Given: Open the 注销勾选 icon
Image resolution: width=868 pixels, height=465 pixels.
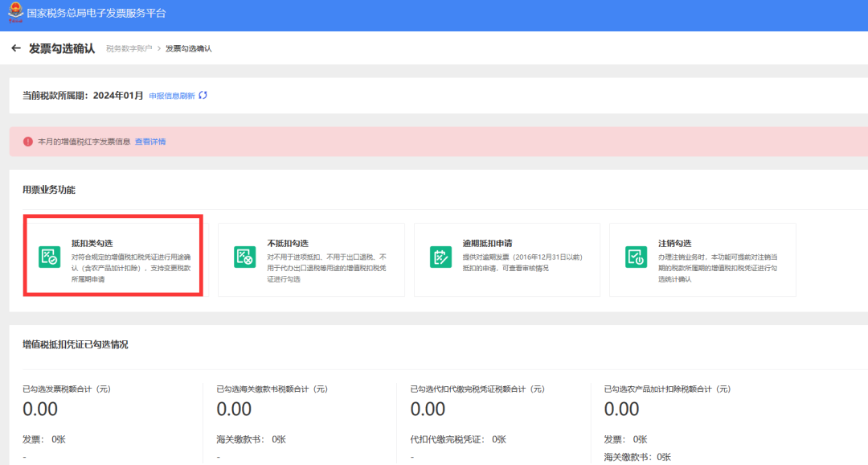Looking at the screenshot, I should pyautogui.click(x=636, y=257).
